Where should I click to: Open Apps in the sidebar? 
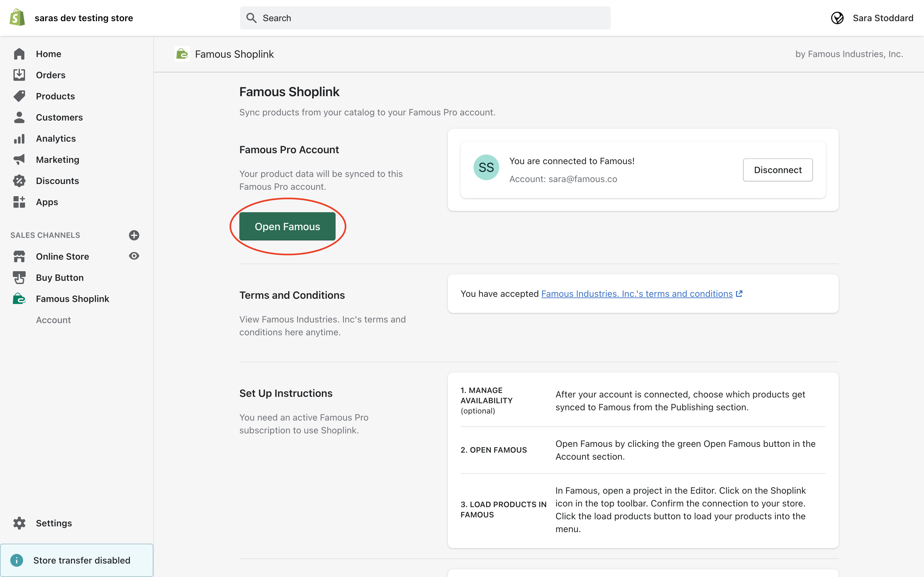47,202
